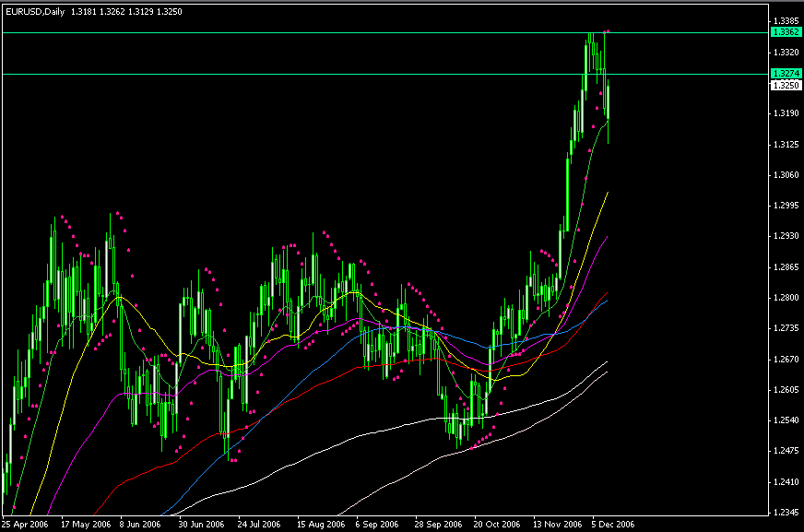Image resolution: width=804 pixels, height=532 pixels.
Task: Click the 1.2995 price scale value
Action: click(x=786, y=206)
